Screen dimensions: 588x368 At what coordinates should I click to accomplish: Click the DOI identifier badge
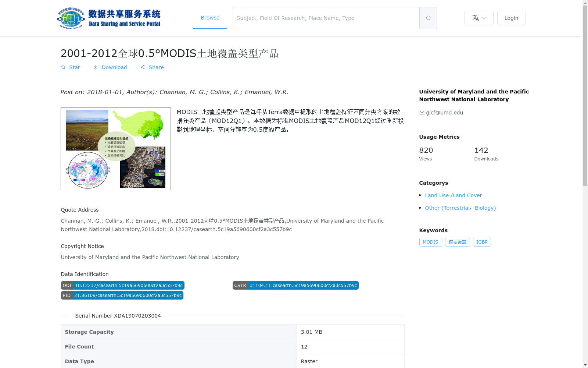coord(122,286)
